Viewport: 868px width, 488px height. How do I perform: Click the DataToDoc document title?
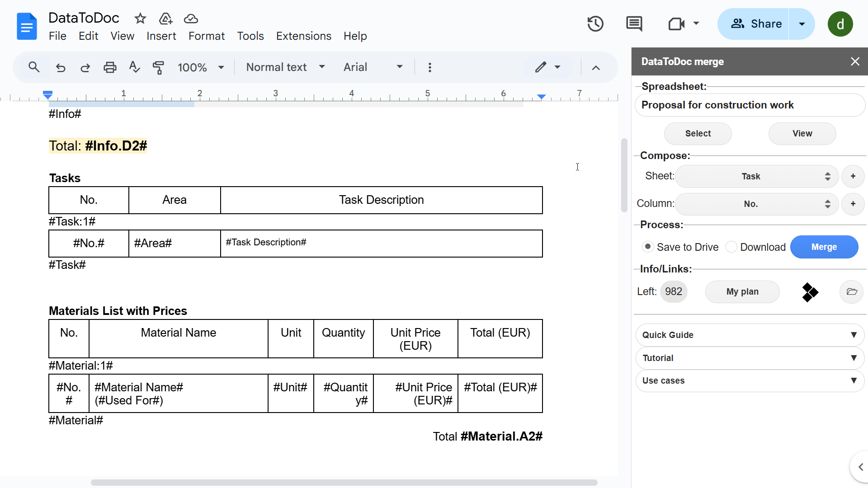[x=84, y=18]
